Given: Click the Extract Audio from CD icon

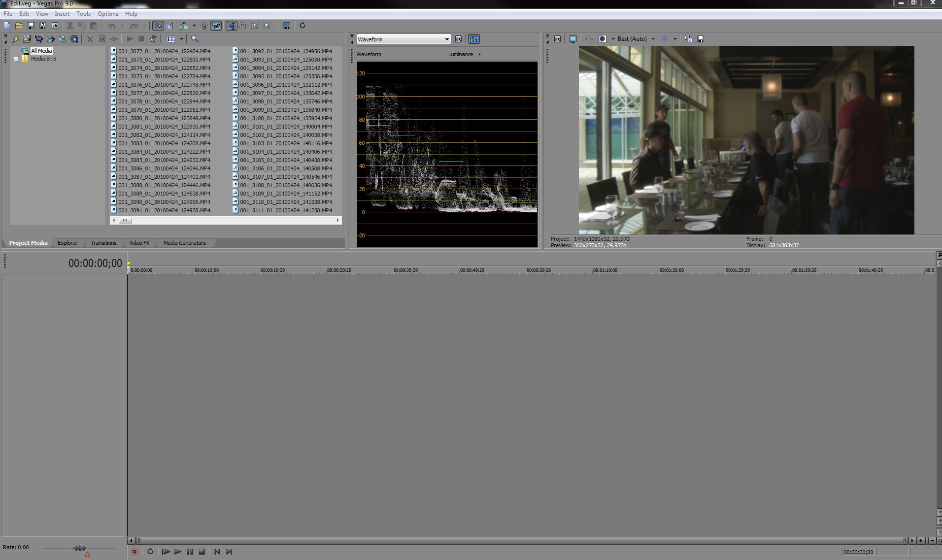Looking at the screenshot, I should (62, 39).
